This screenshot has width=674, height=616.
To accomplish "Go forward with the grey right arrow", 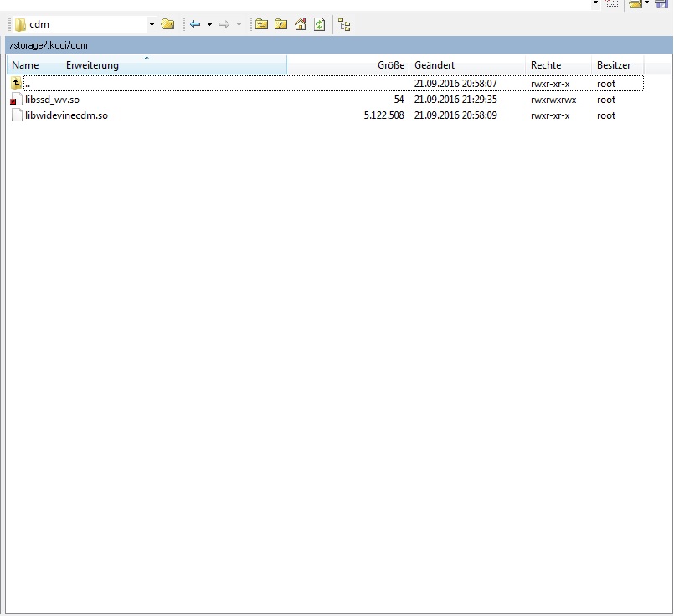I will tap(224, 24).
